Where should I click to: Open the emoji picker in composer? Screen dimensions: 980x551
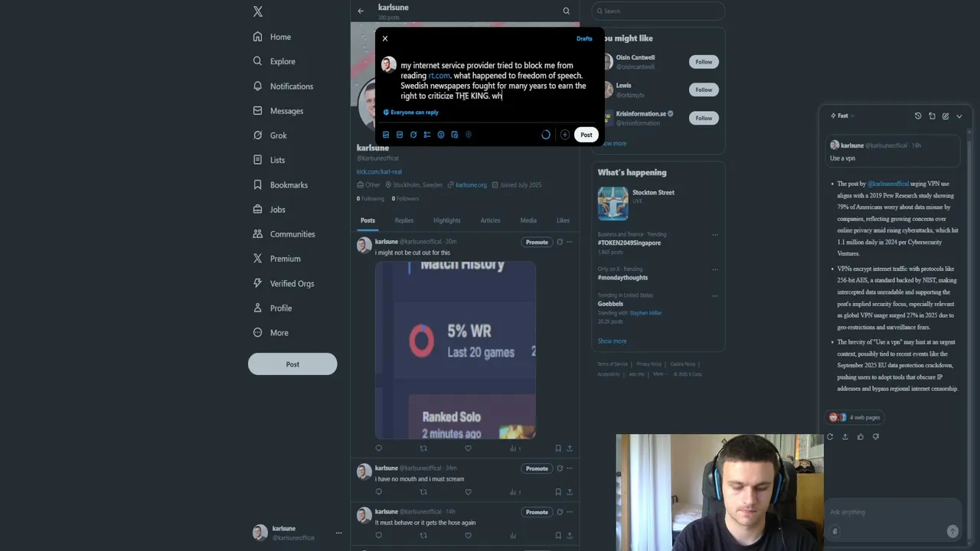441,135
